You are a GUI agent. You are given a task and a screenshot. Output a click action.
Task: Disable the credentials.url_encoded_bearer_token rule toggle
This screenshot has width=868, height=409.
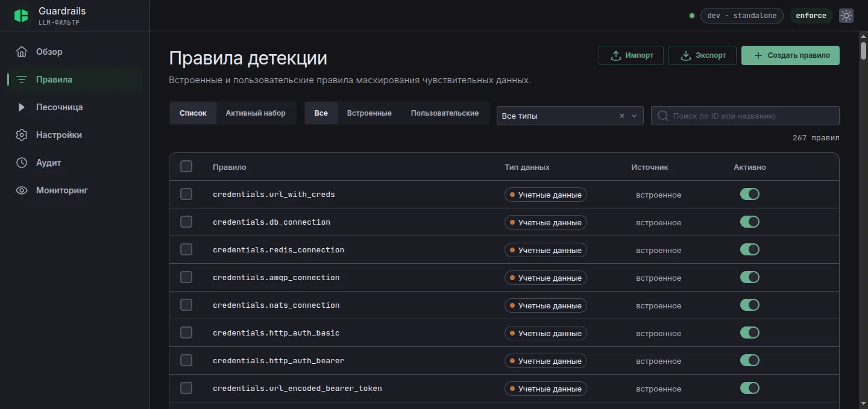click(x=750, y=388)
